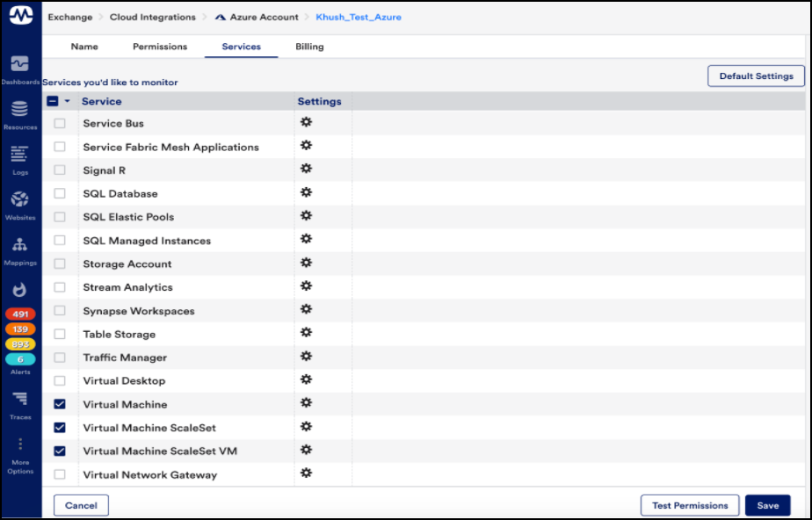
Task: Click the Default Settings button
Action: tap(756, 76)
